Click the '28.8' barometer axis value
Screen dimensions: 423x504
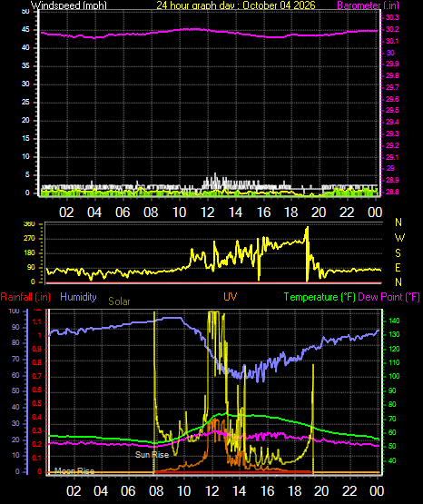[x=392, y=192]
